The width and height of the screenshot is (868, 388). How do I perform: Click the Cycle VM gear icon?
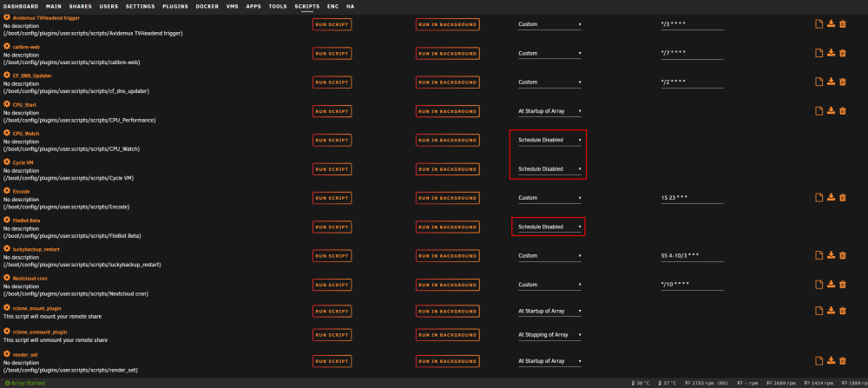point(7,162)
